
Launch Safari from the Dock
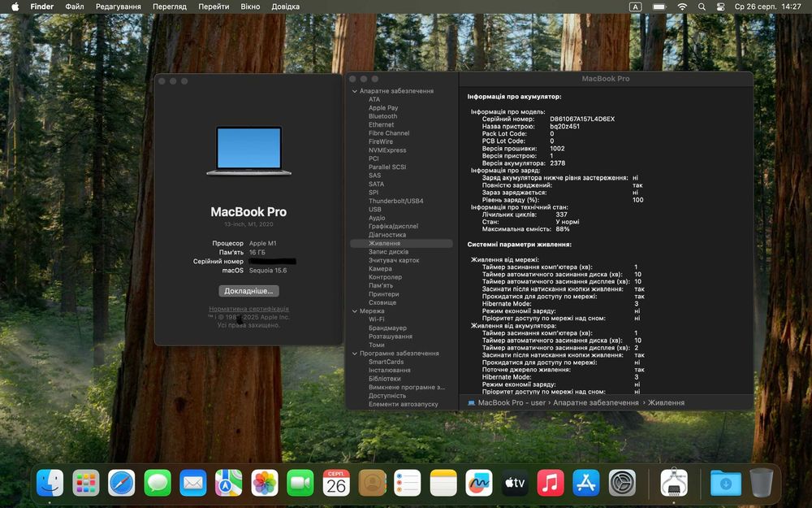click(x=122, y=483)
